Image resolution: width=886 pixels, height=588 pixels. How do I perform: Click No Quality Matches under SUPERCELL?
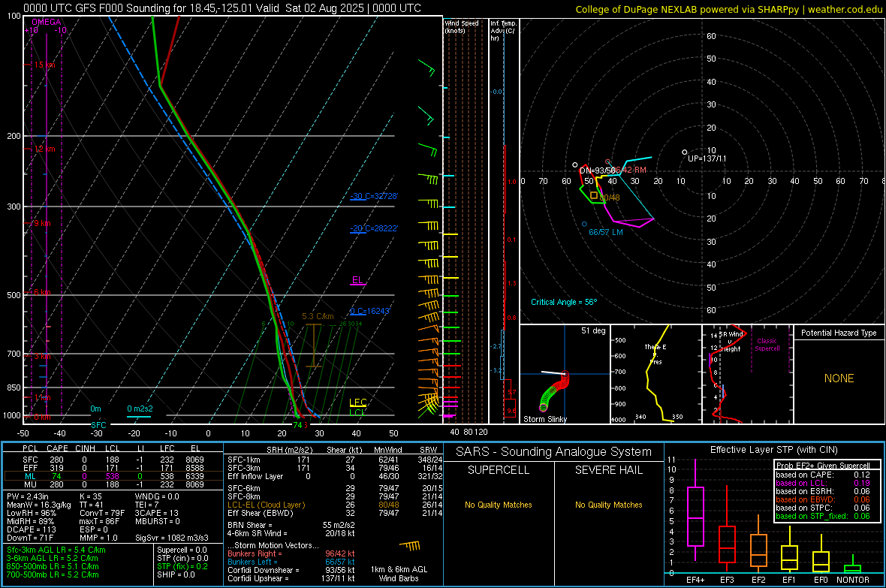499,505
